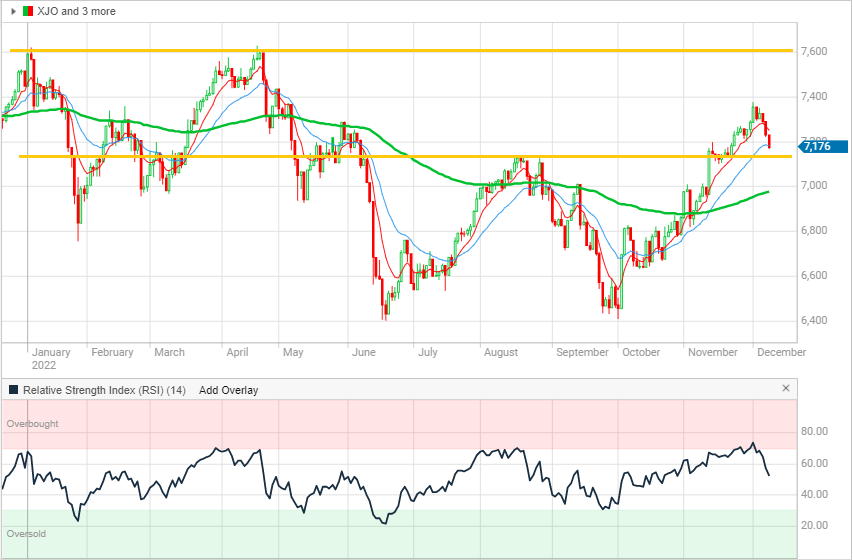The height and width of the screenshot is (560, 853).
Task: Expand the XJO legend arrow
Action: 13,10
